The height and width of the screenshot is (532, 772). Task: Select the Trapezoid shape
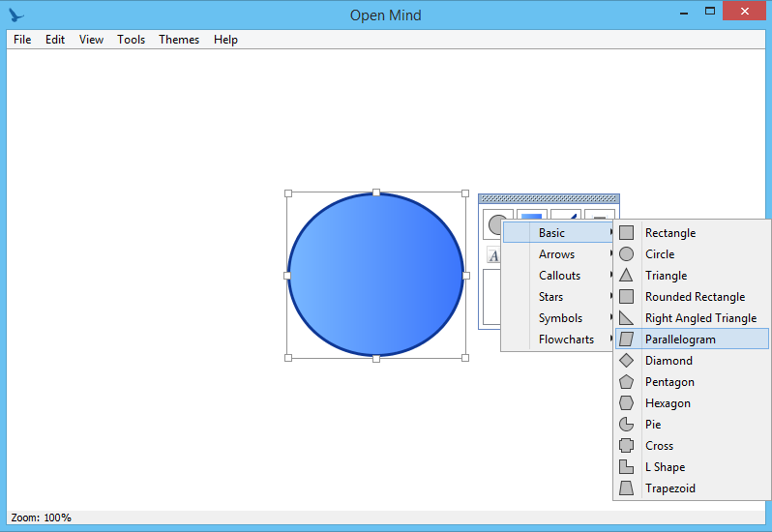pyautogui.click(x=692, y=488)
